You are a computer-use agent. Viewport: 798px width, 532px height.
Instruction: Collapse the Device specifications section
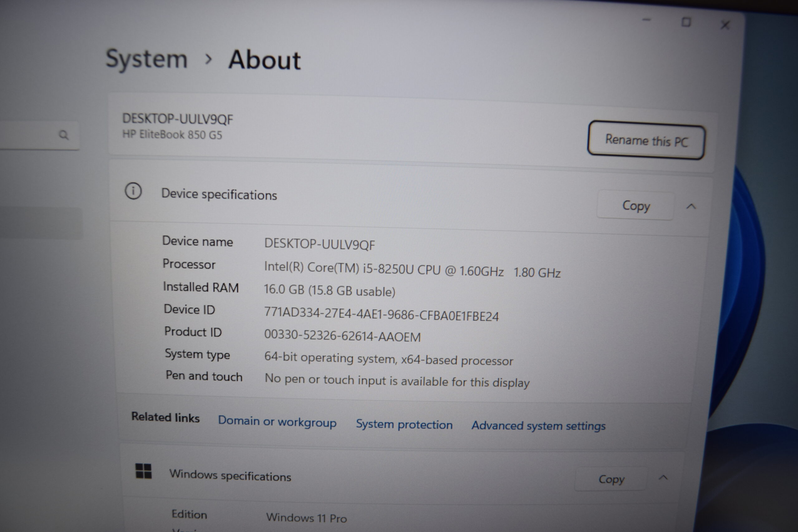[x=691, y=206]
